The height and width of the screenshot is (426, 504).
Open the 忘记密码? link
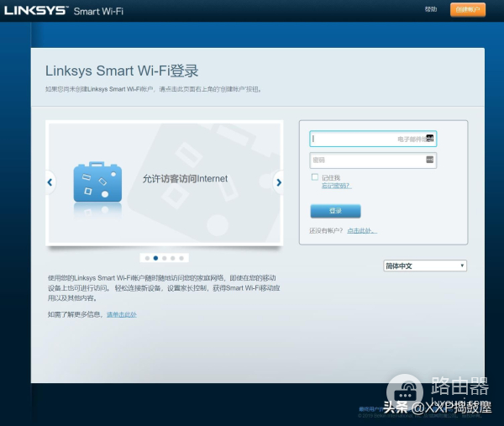[x=337, y=186]
